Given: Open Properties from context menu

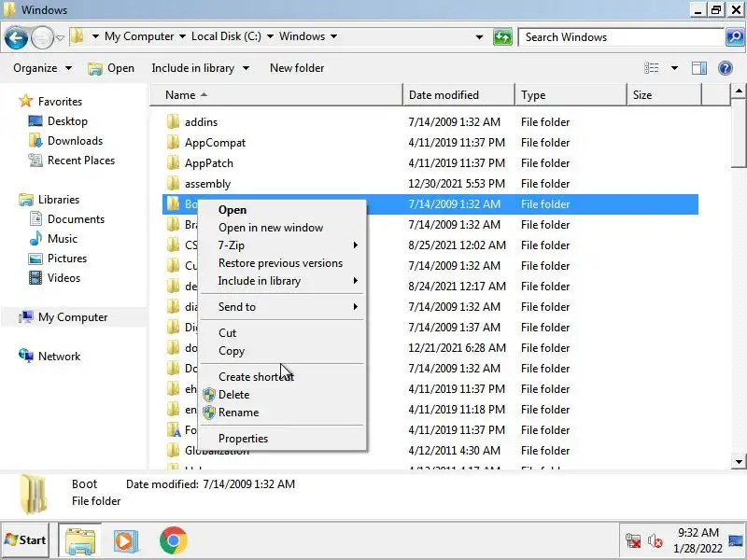Looking at the screenshot, I should coord(283,439).
